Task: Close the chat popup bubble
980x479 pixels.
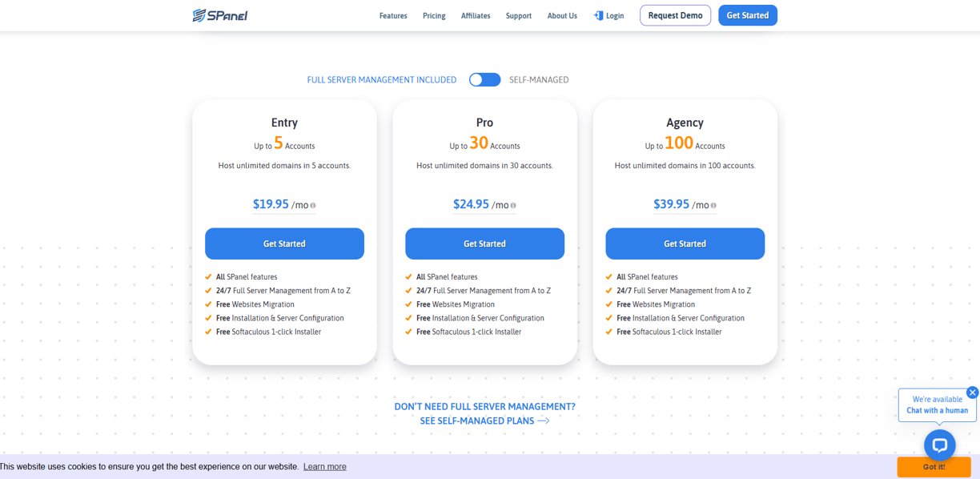Action: coord(972,392)
